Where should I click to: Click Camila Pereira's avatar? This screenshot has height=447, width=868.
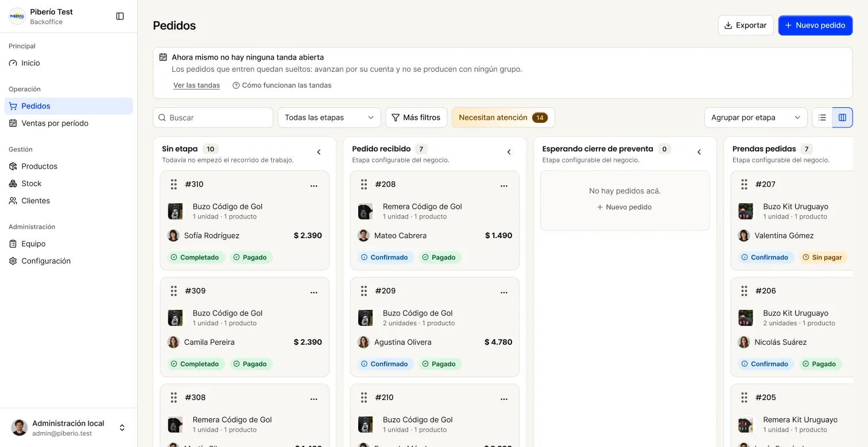point(173,342)
